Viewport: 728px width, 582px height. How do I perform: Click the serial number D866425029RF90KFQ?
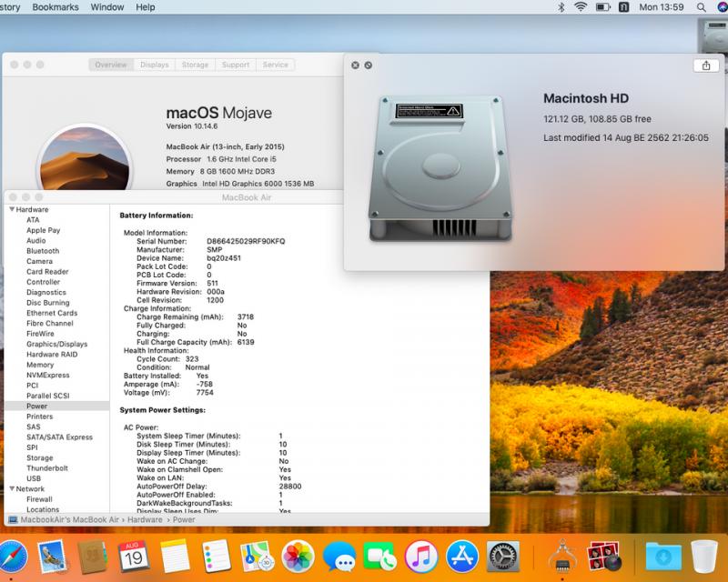(246, 241)
